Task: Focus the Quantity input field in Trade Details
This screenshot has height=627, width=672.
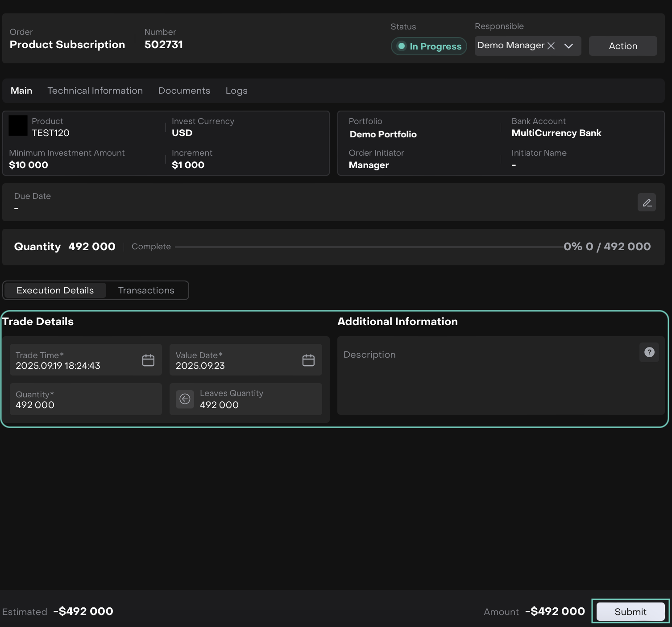Action: [86, 400]
